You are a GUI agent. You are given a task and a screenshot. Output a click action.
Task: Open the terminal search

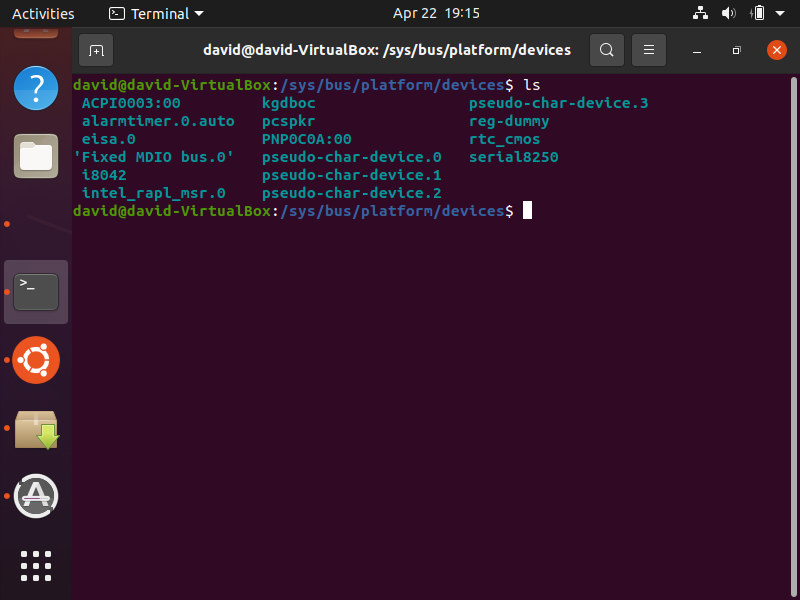point(607,50)
